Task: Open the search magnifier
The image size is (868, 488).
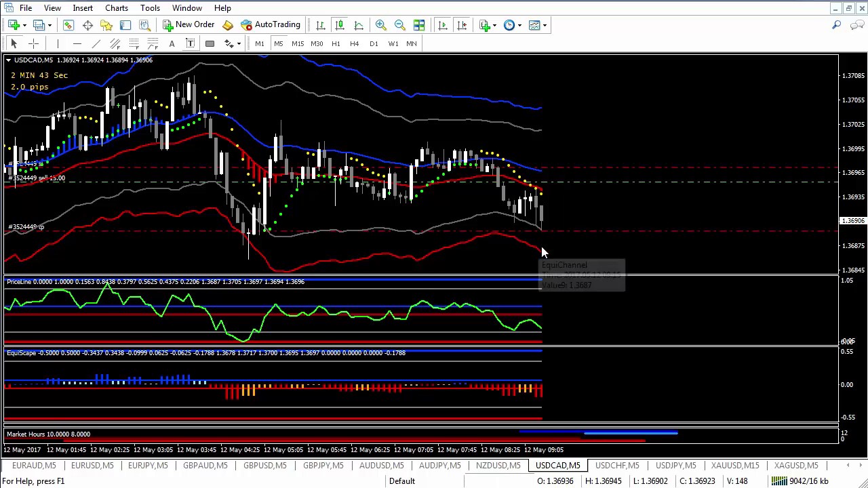Action: (836, 25)
